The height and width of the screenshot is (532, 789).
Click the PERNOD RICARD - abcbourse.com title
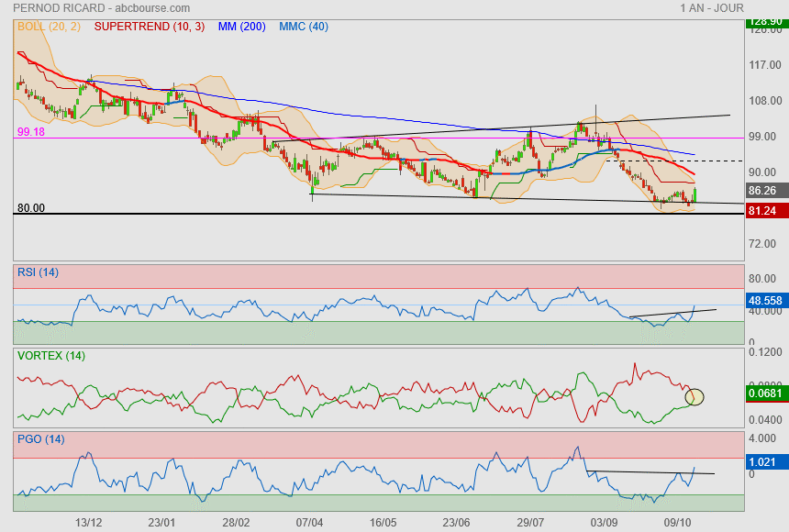point(91,7)
